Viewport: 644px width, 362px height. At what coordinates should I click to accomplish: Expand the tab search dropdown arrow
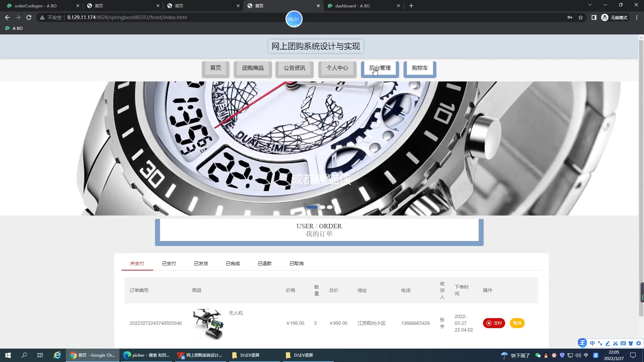590,5
